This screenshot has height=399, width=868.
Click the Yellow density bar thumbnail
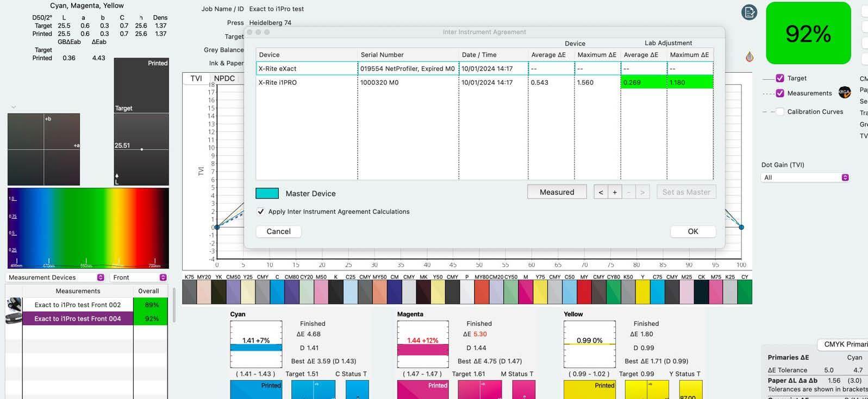pyautogui.click(x=590, y=344)
